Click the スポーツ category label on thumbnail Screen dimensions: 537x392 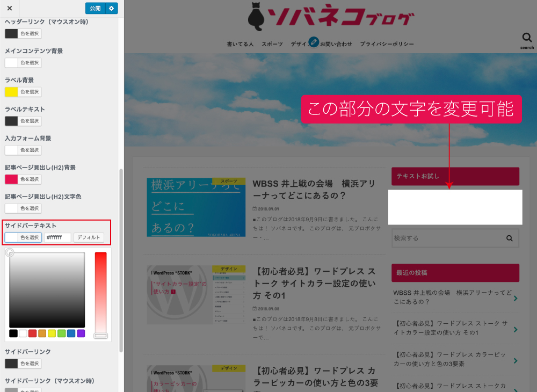tap(229, 181)
